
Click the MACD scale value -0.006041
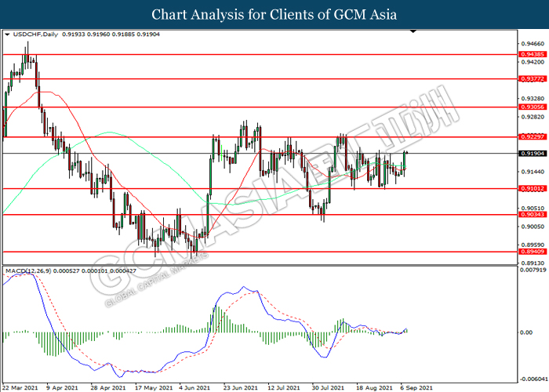point(533,379)
